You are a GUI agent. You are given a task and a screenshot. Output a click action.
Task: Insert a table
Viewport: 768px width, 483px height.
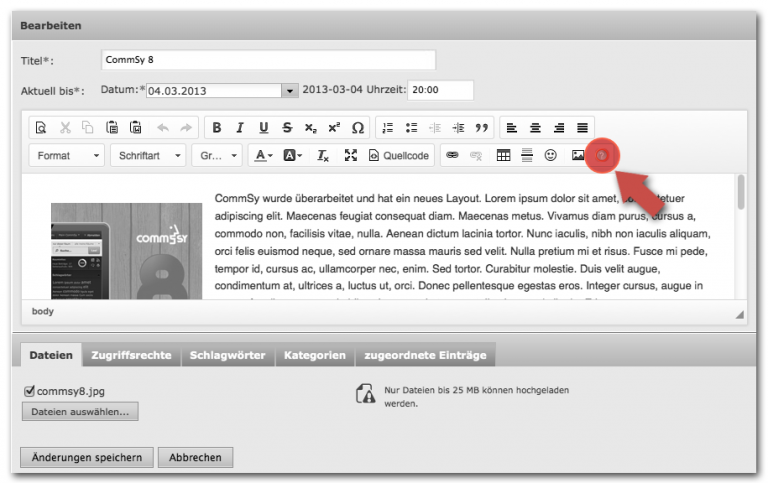503,156
